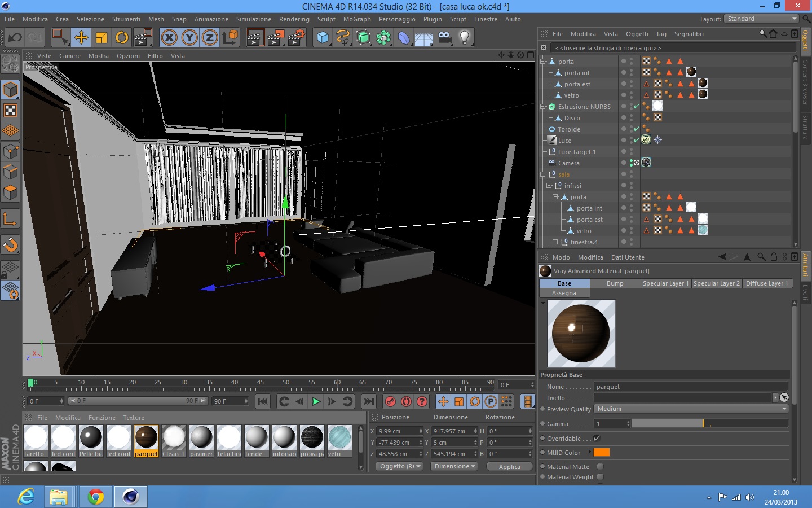The image size is (812, 508).
Task: Open the MoGraph menu
Action: coord(357,19)
